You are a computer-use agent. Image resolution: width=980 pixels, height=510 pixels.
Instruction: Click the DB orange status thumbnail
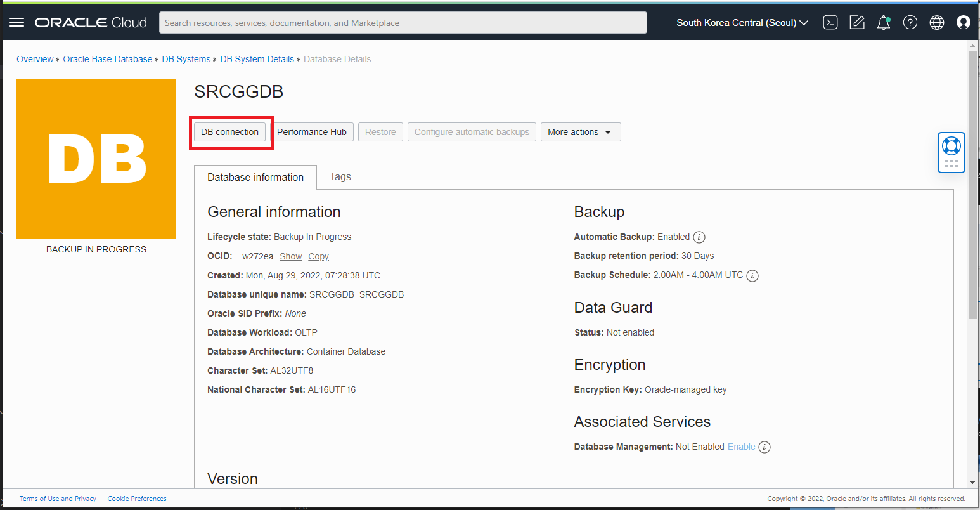96,159
